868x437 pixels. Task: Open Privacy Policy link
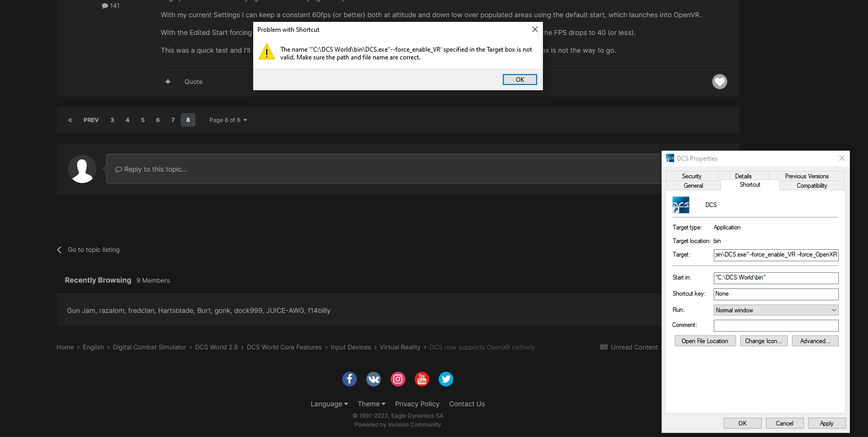[x=417, y=404]
